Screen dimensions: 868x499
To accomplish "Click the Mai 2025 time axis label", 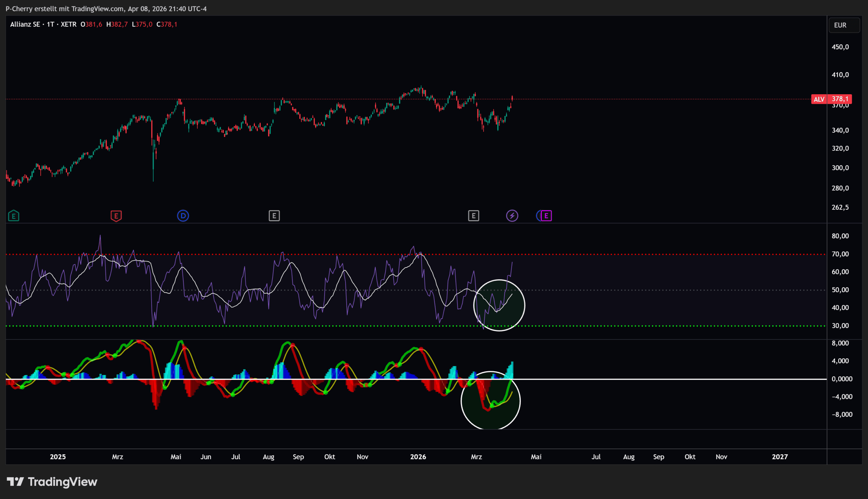I will point(176,457).
